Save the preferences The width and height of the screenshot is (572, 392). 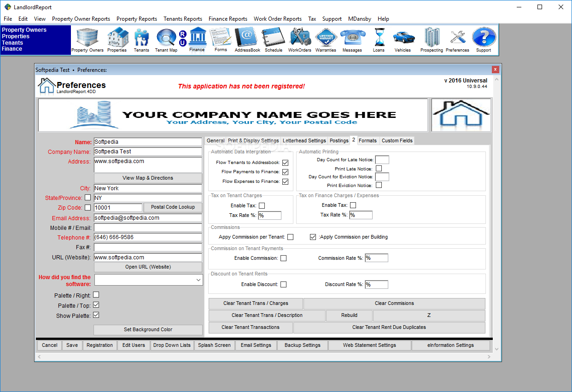[x=72, y=345]
